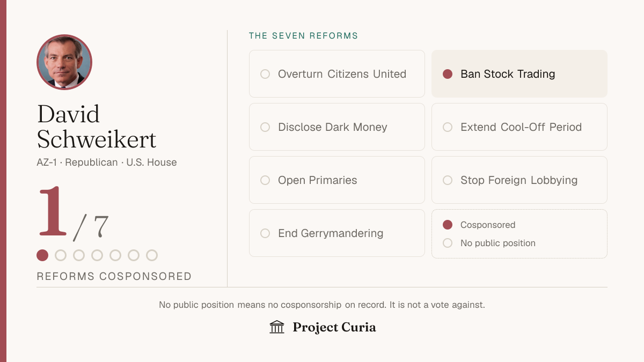Click the Project Curia building icon

tap(277, 327)
